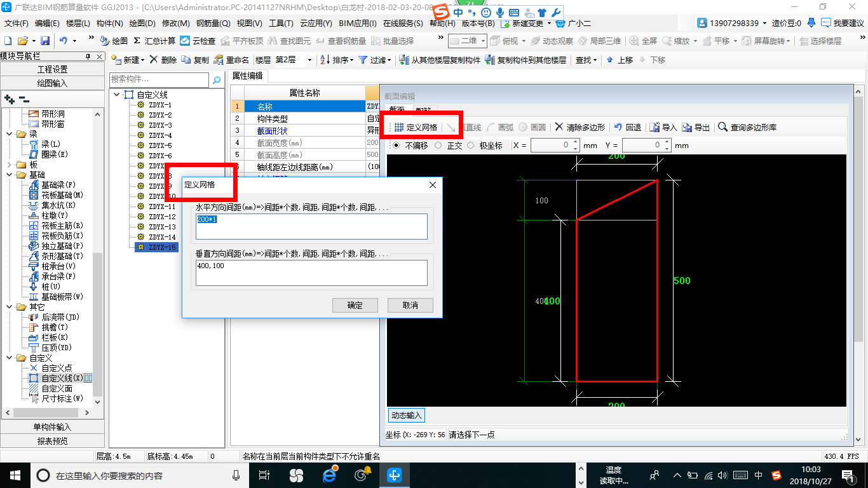Click 定义网格 toolbar button
Image resolution: width=868 pixels, height=488 pixels.
[416, 127]
